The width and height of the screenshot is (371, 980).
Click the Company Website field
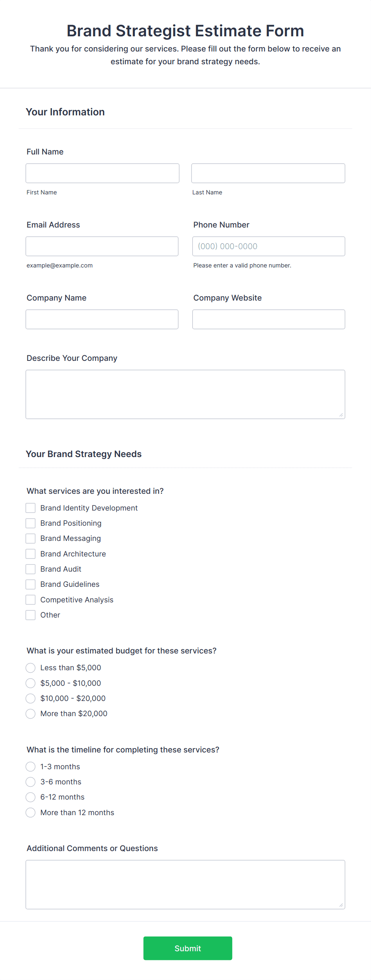[268, 319]
